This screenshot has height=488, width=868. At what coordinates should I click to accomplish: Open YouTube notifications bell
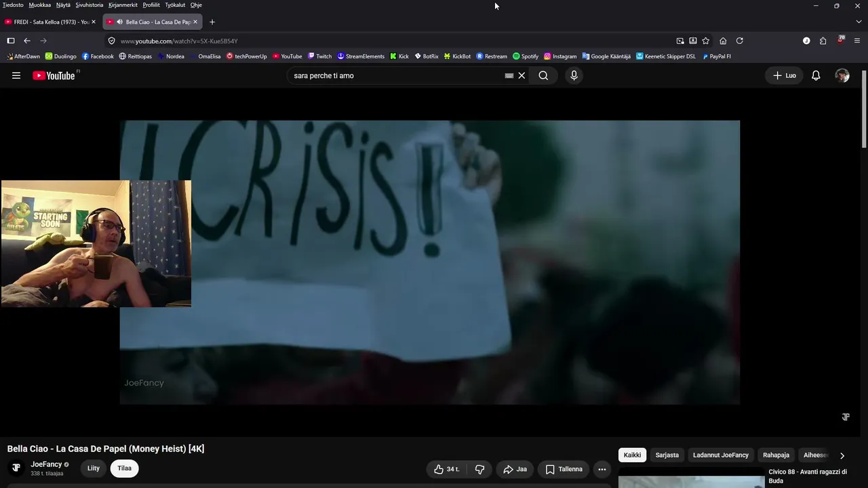[816, 76]
